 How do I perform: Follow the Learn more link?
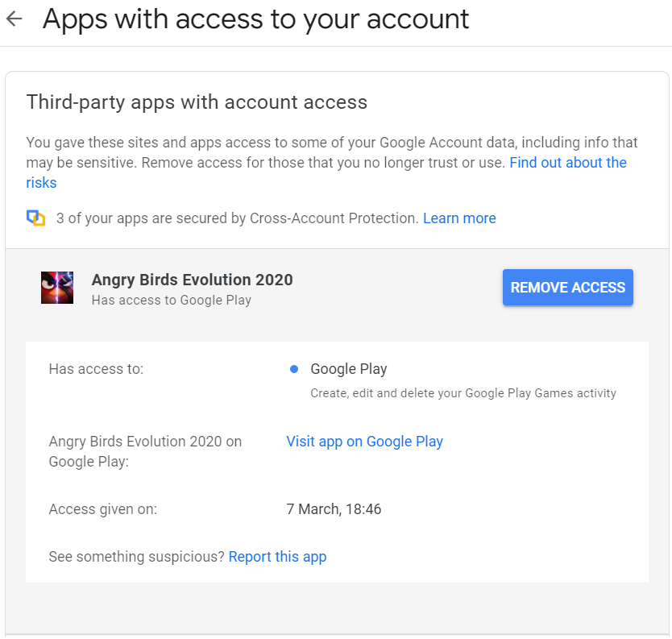coord(459,218)
